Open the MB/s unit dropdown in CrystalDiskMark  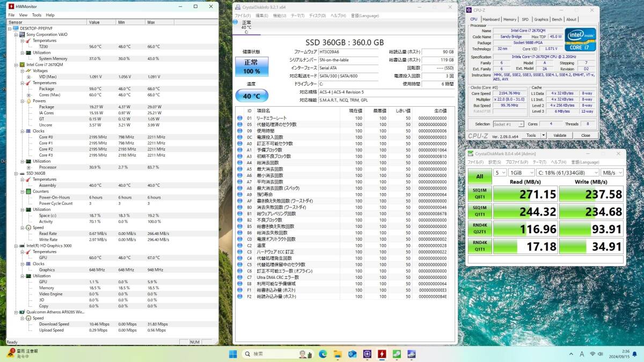612,173
